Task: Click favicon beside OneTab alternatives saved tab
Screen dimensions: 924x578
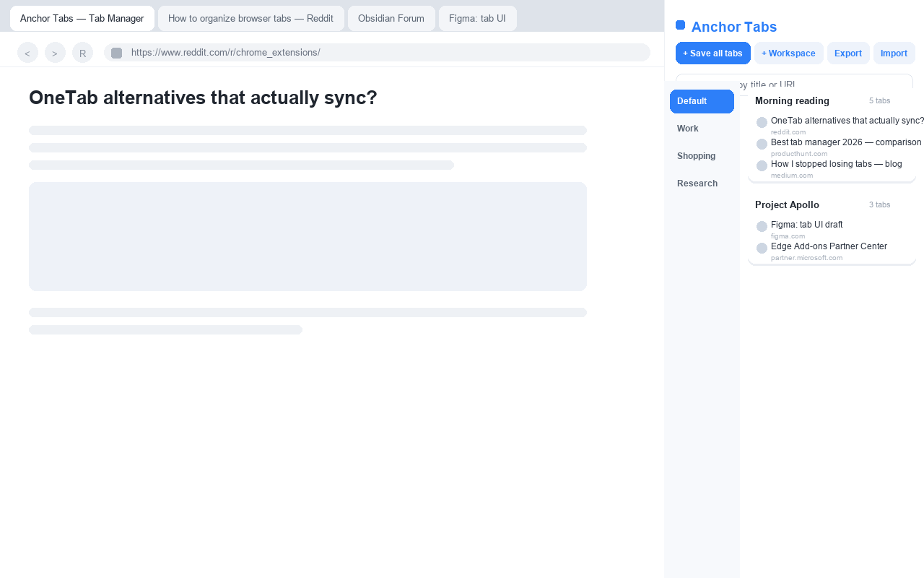Action: 762,123
